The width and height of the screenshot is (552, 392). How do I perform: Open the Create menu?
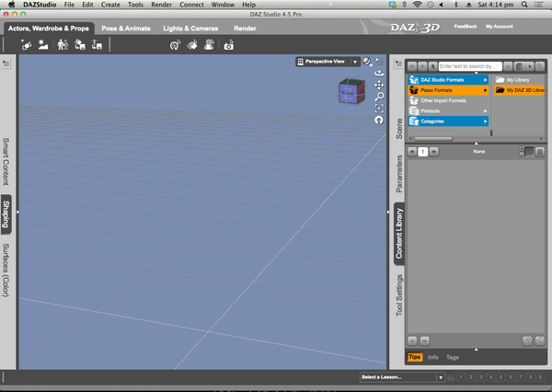110,5
